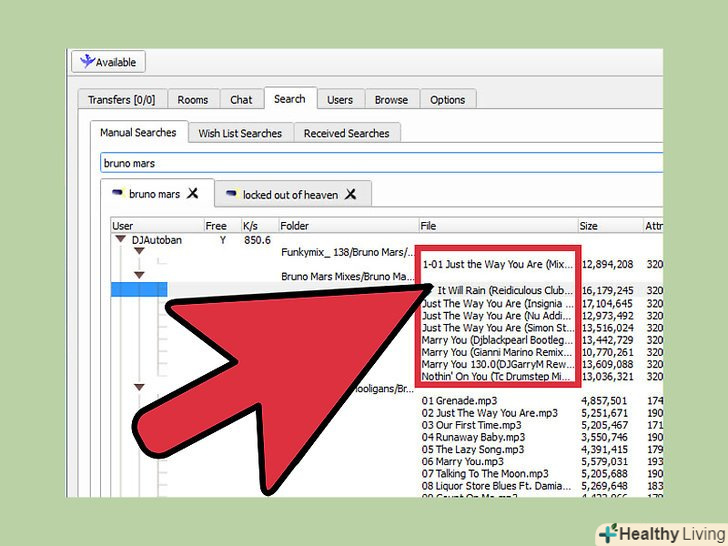The height and width of the screenshot is (546, 728).
Task: Click size value 12,894,208
Action: pyautogui.click(x=607, y=264)
